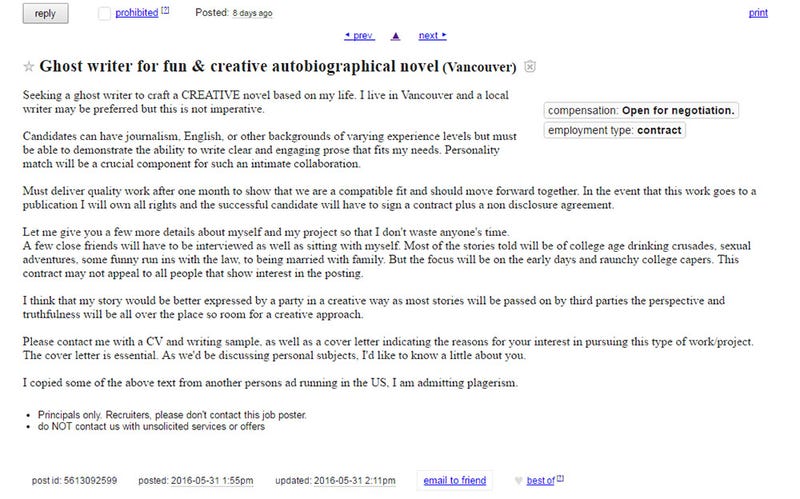The image size is (800, 499).
Task: Open the print link
Action: 758,13
